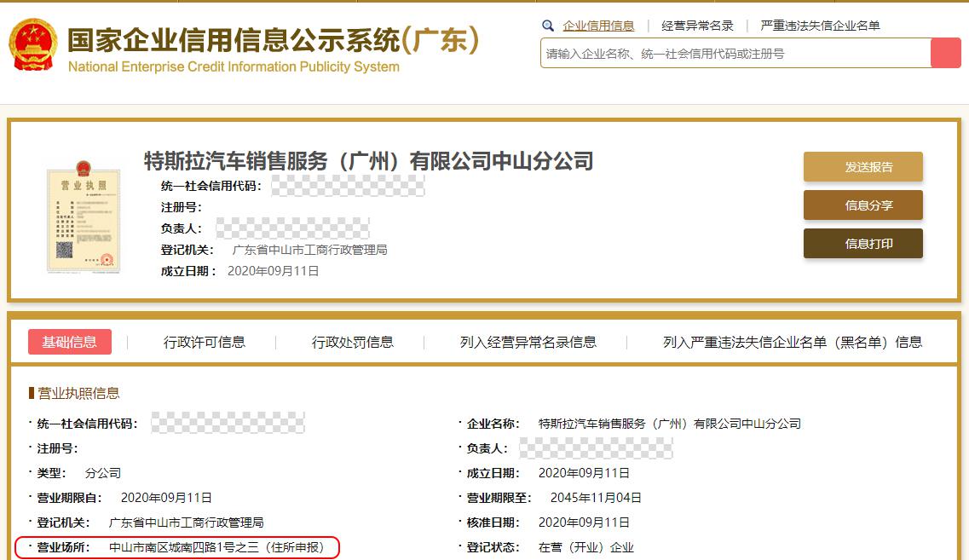This screenshot has width=969, height=560.
Task: Click the 营业期限自 value 2020年09月11日
Action: point(166,498)
